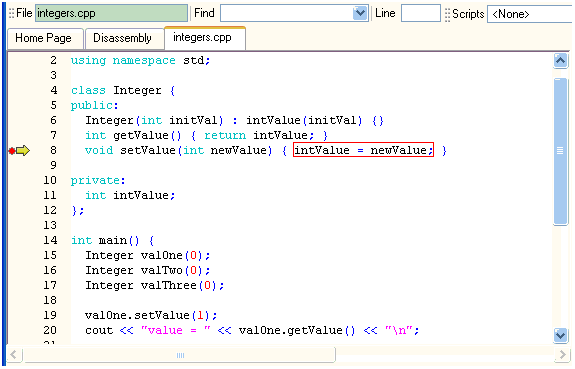Click into the Find text field
The width and height of the screenshot is (575, 369).
287,13
